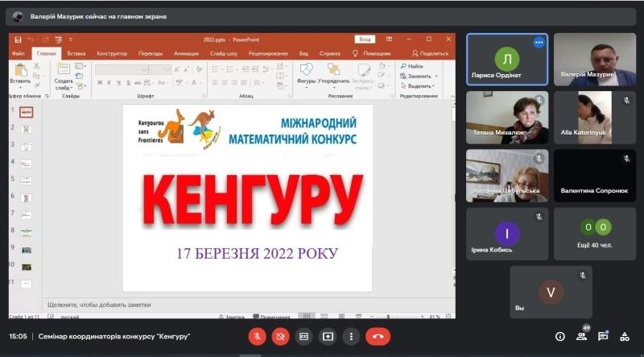Click the red leave call button

pyautogui.click(x=378, y=336)
